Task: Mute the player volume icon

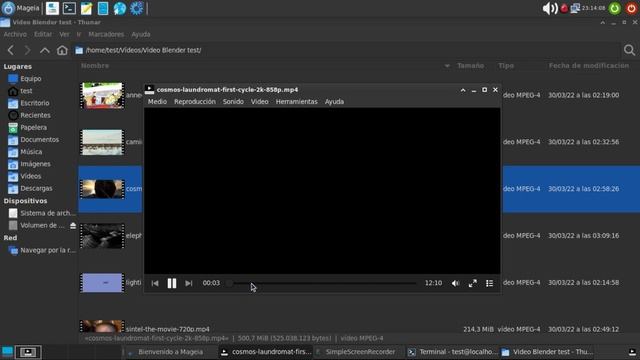Action: 456,283
